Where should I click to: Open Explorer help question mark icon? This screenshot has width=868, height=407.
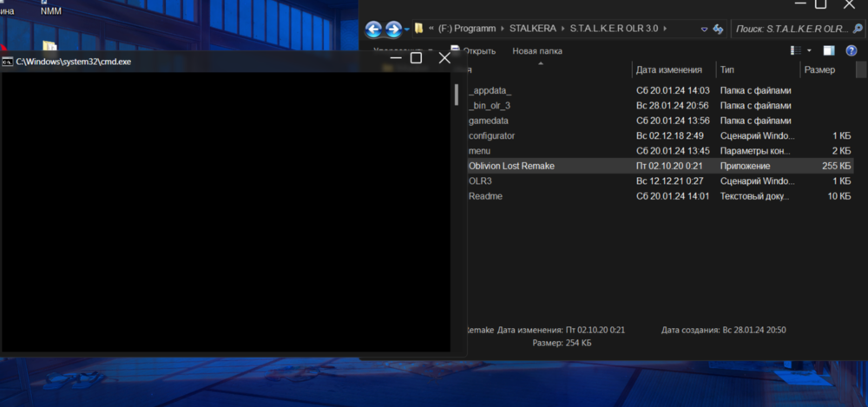[x=850, y=51]
